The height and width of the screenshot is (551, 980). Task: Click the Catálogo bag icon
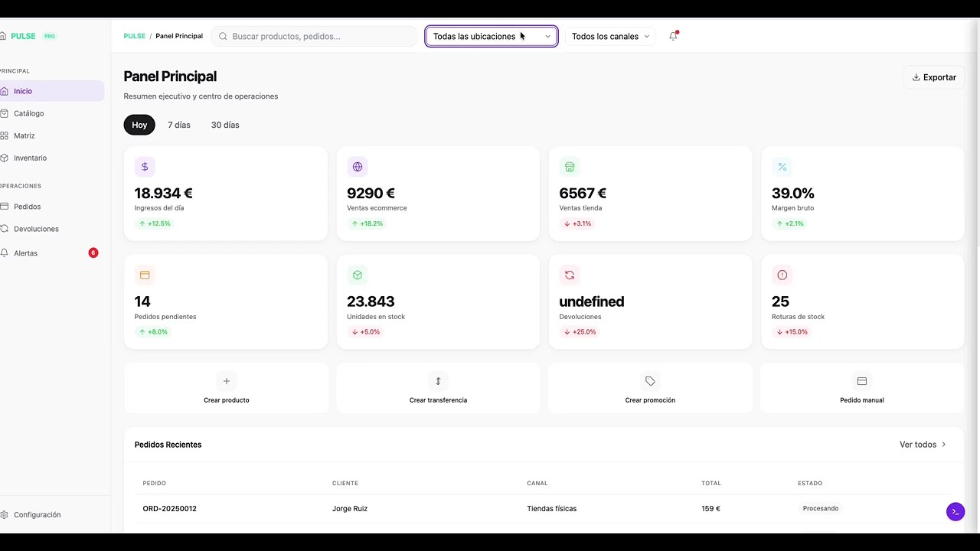(5, 113)
